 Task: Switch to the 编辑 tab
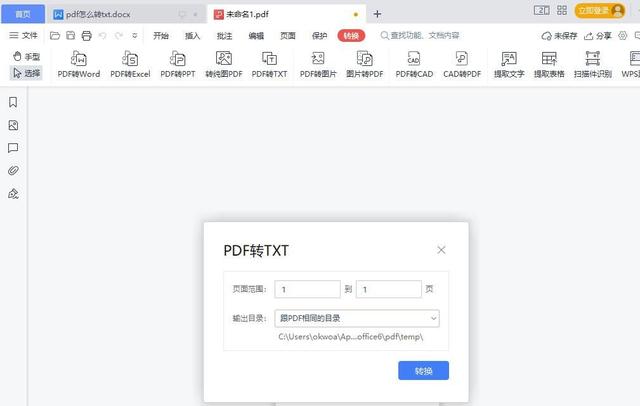[x=256, y=36]
